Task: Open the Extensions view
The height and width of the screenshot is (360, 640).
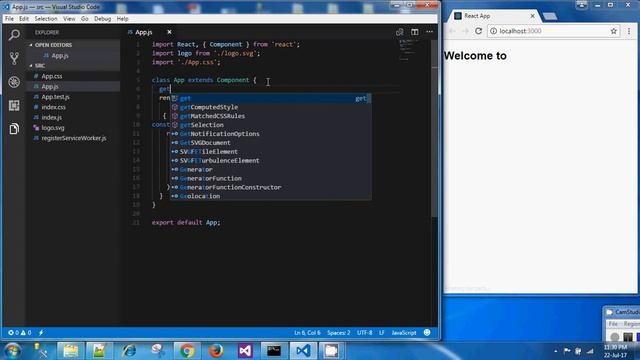Action: (x=14, y=105)
